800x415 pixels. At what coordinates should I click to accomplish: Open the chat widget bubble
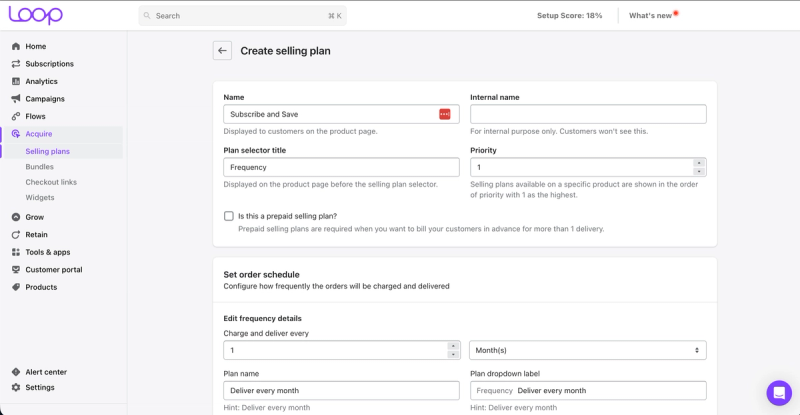click(779, 393)
